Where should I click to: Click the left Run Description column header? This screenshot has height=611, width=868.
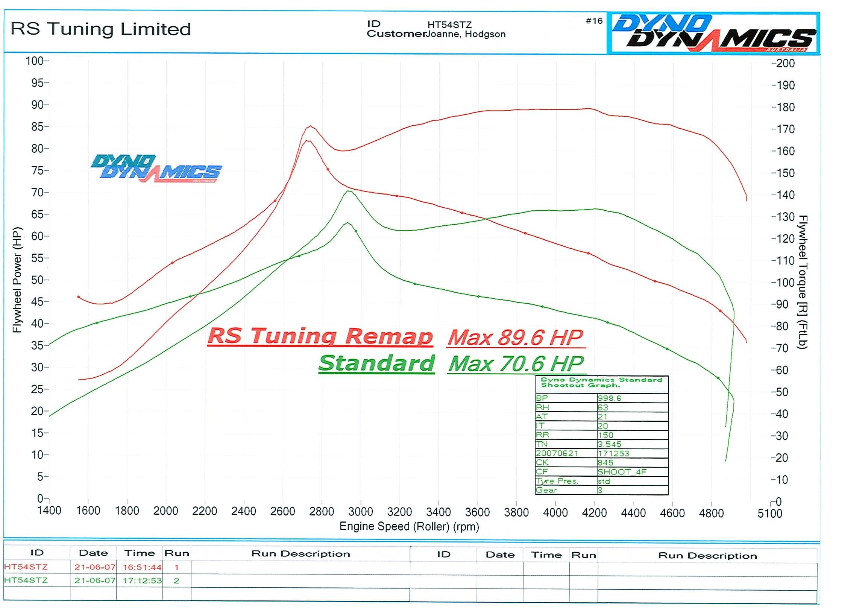[x=300, y=554]
